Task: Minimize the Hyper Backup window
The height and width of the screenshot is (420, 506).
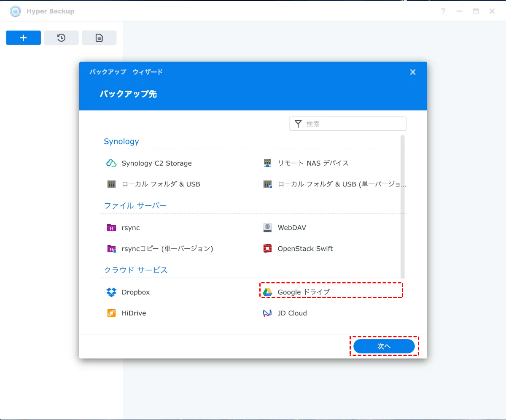Action: coord(459,11)
